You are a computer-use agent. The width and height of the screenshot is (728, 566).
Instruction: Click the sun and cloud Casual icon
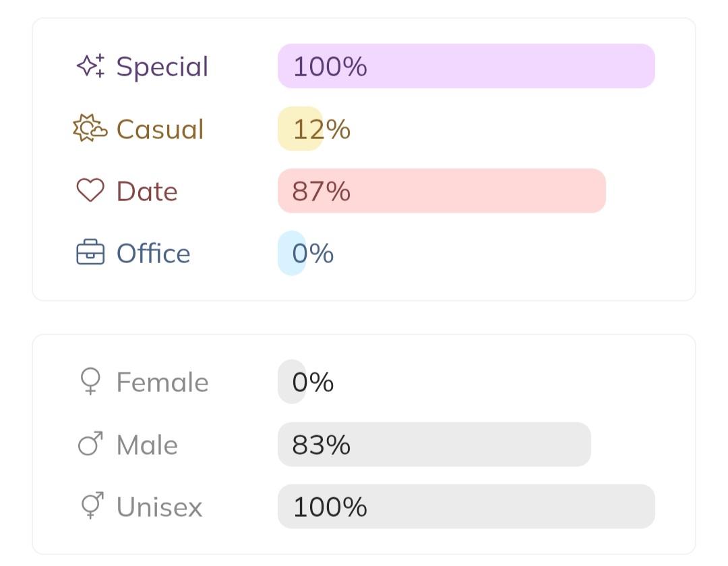pyautogui.click(x=90, y=128)
